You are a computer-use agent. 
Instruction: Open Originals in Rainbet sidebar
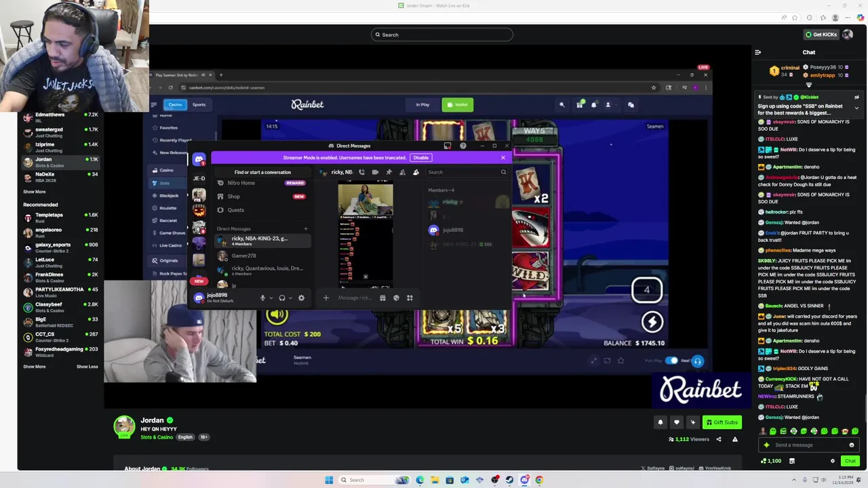[x=169, y=260]
